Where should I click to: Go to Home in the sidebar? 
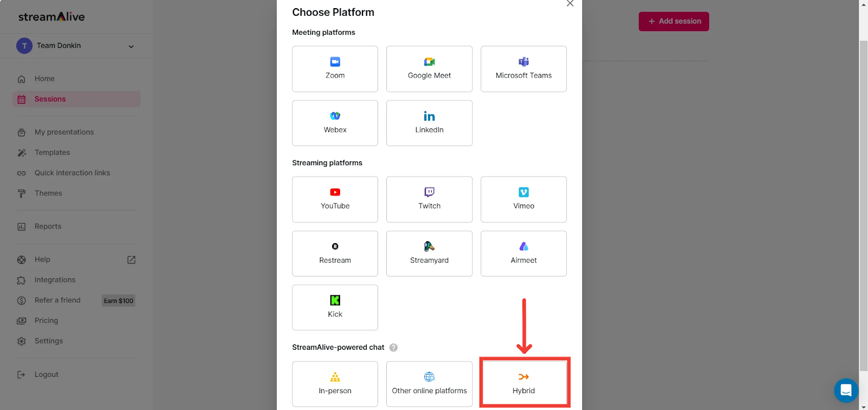coord(44,79)
